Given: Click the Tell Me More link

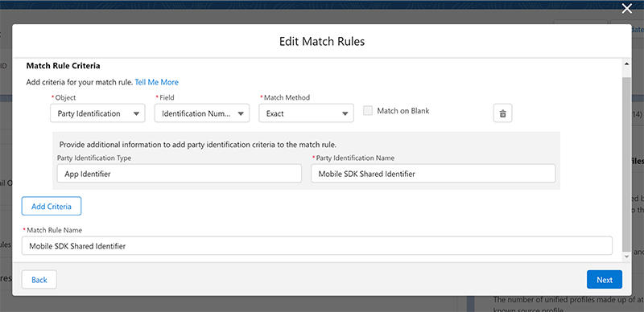Looking at the screenshot, I should coord(156,82).
